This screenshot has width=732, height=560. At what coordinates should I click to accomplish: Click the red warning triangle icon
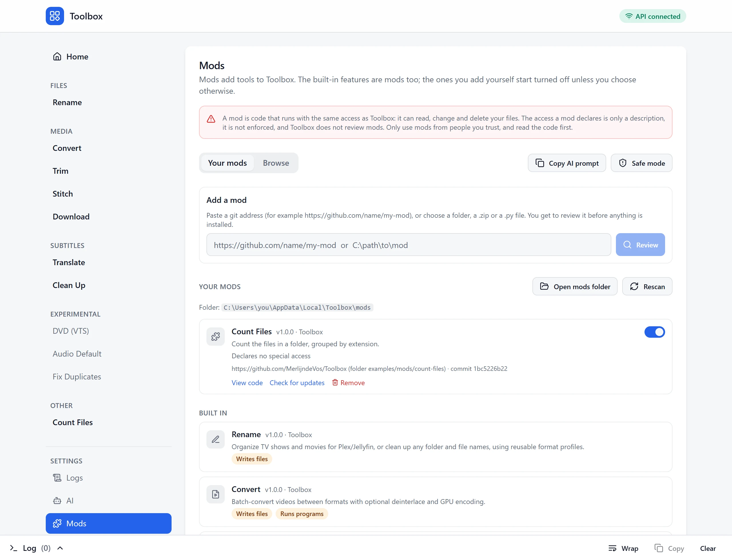point(211,119)
